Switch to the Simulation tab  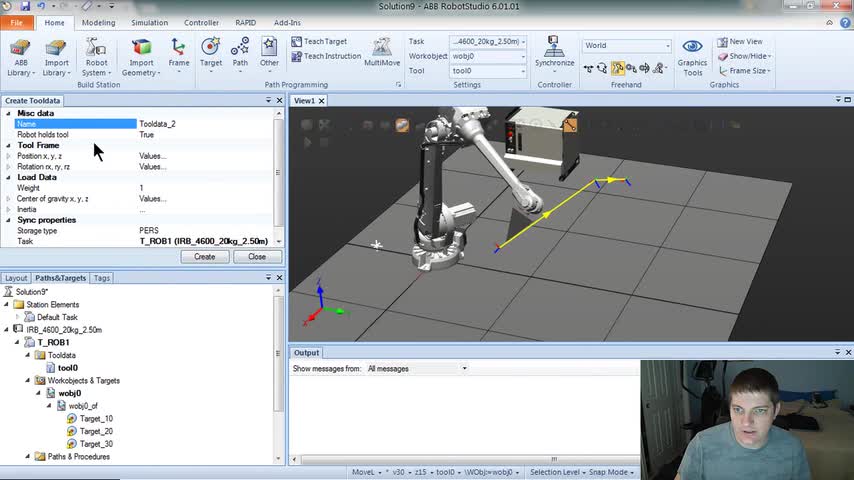[149, 23]
